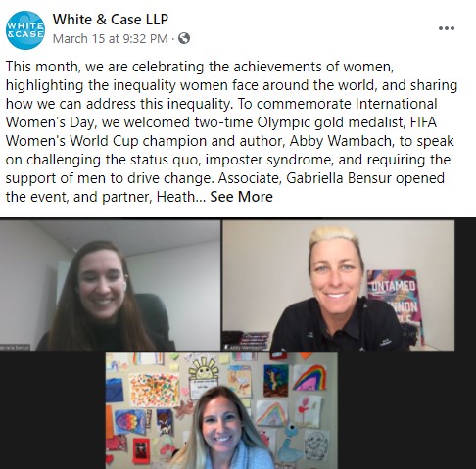Open the three-dot post options menu
The width and height of the screenshot is (476, 469).
point(447,28)
